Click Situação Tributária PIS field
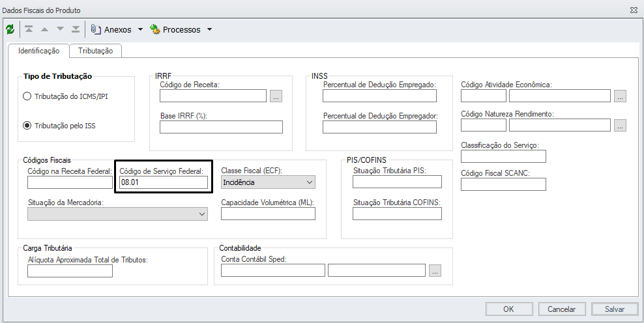 tap(397, 182)
